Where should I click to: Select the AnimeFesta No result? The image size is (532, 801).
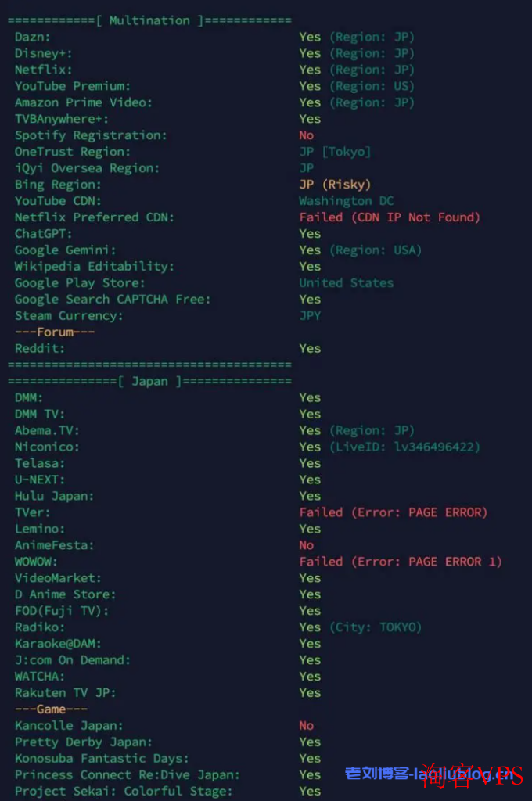click(306, 545)
